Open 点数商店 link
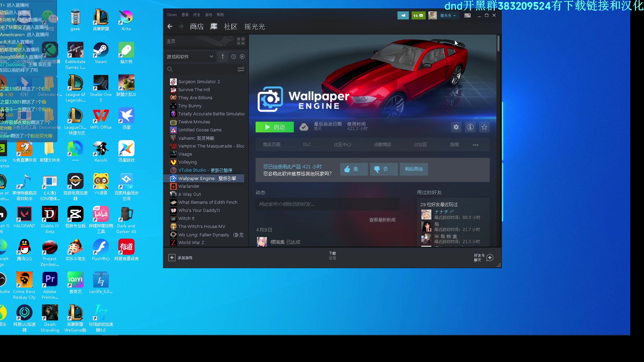Screen dimensions: 644x362 tap(382, 144)
